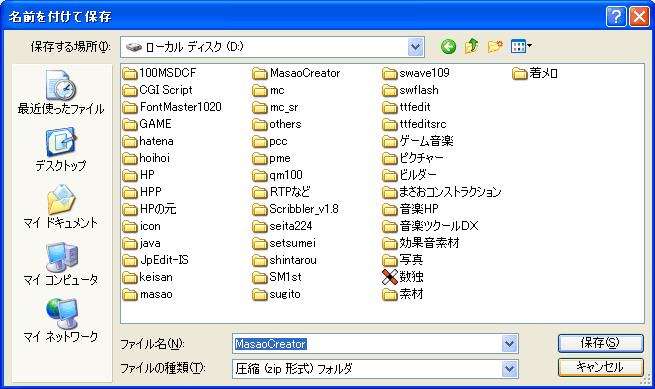
Task: Select the 効果音素材 folder
Action: coord(421,243)
